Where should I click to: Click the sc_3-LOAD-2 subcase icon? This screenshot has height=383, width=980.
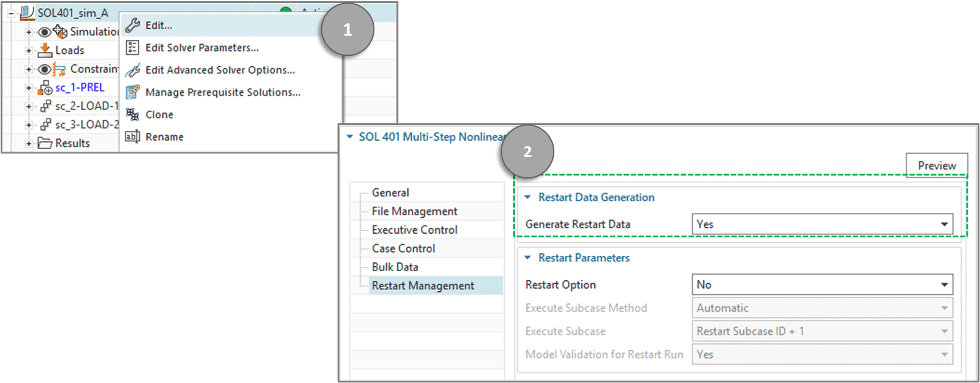46,125
